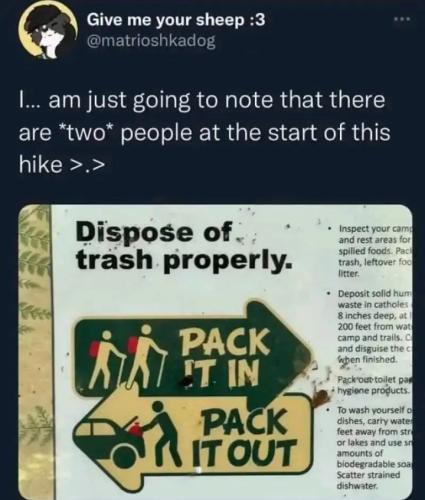Click the 'Dispose of trash properly.' heading

pyautogui.click(x=184, y=247)
